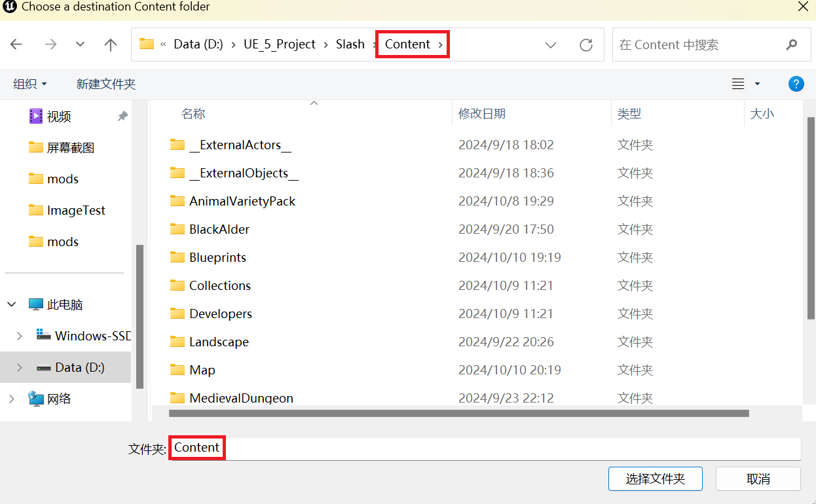Image resolution: width=816 pixels, height=504 pixels.
Task: Expand the Data (D:) drive node
Action: (x=20, y=367)
